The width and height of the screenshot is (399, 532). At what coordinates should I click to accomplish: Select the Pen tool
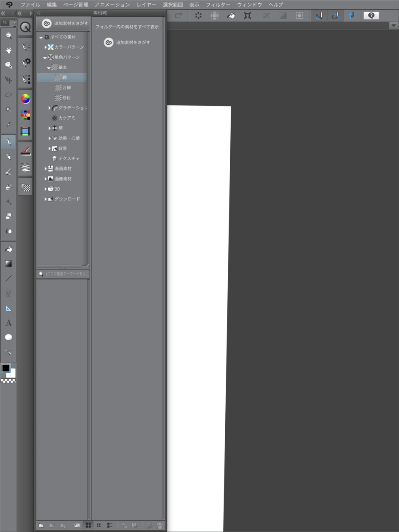(x=8, y=142)
